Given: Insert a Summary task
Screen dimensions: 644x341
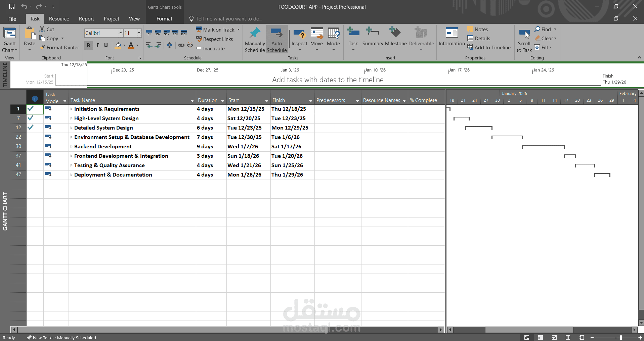Looking at the screenshot, I should pos(373,37).
